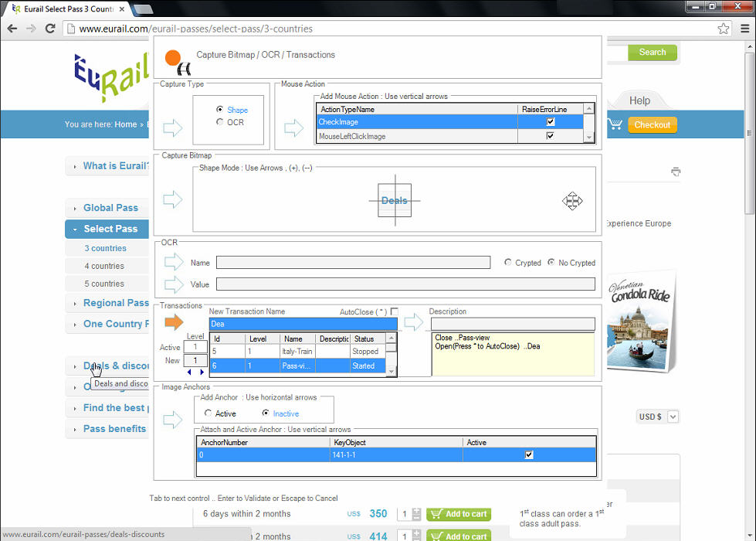Click the browser forward arrow

click(32, 29)
